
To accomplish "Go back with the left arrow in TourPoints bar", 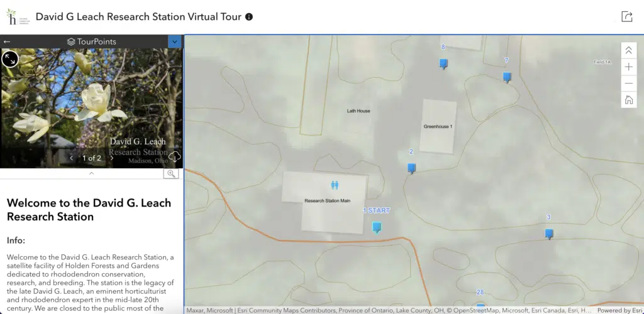I will [x=6, y=42].
